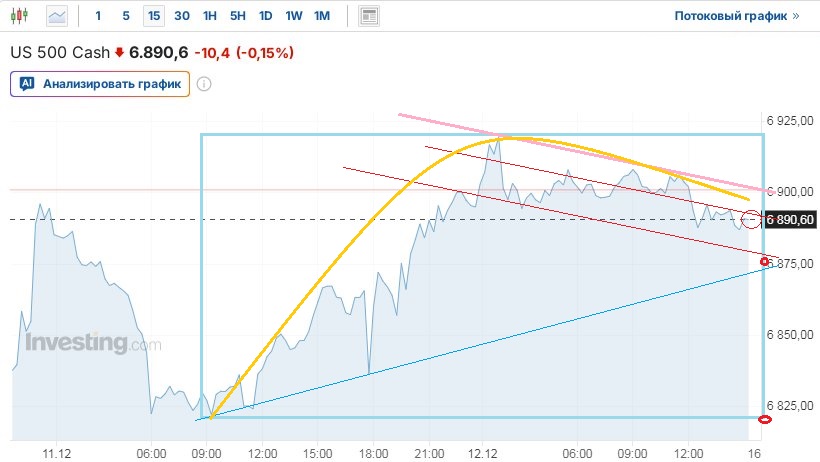Screen dimensions: 820x462
Task: Select the 1 minute timeframe
Action: (x=97, y=16)
